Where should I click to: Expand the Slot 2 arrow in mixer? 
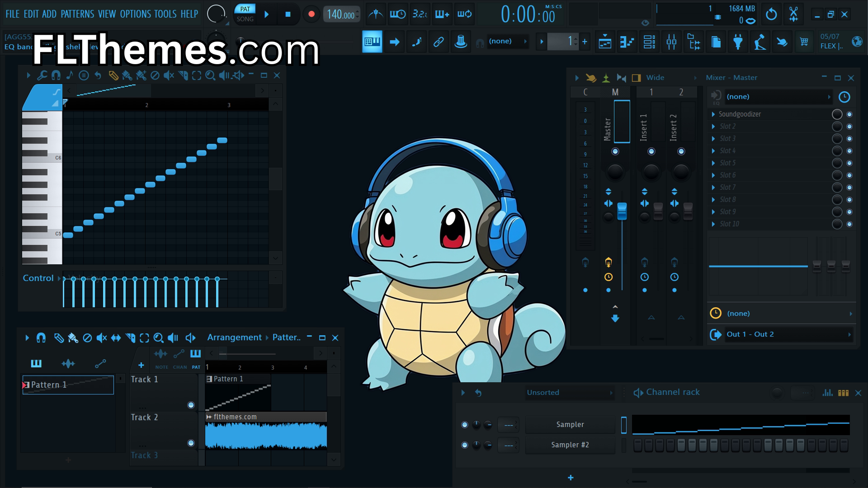click(x=713, y=127)
